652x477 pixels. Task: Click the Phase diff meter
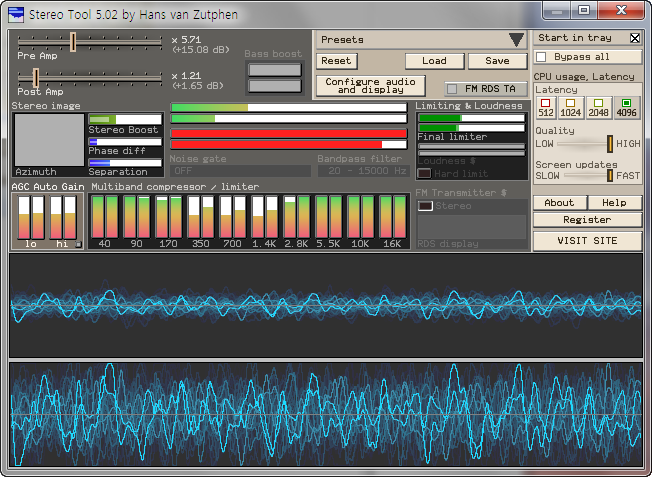click(125, 142)
